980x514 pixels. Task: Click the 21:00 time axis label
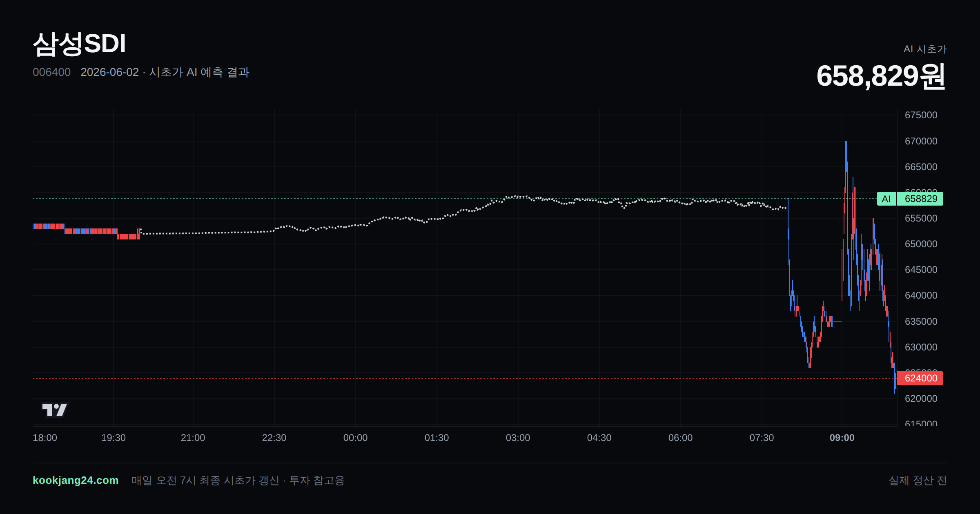point(193,438)
